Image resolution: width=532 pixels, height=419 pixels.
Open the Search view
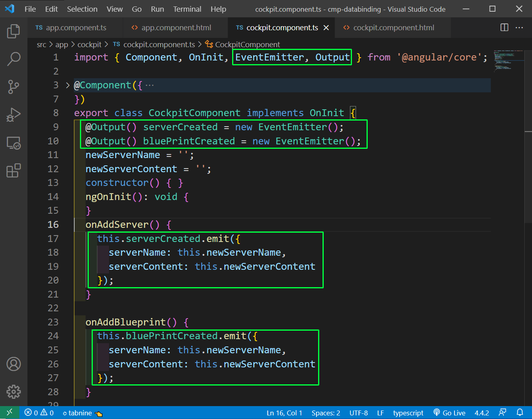point(14,59)
